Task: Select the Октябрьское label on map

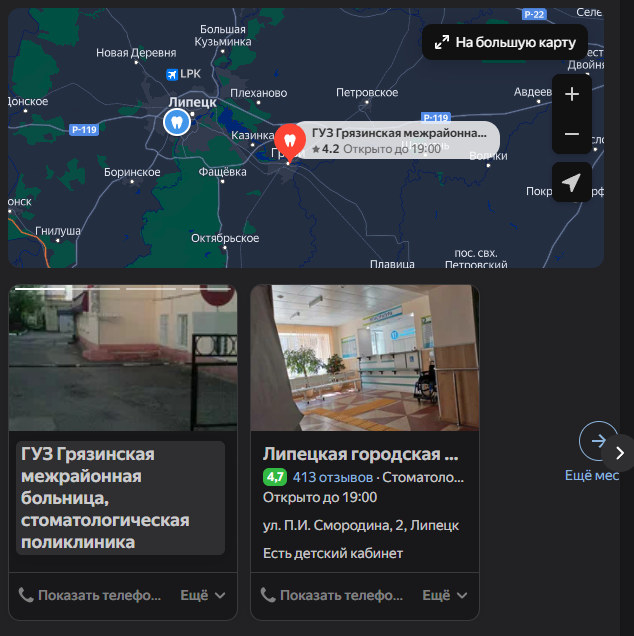Action: [225, 238]
